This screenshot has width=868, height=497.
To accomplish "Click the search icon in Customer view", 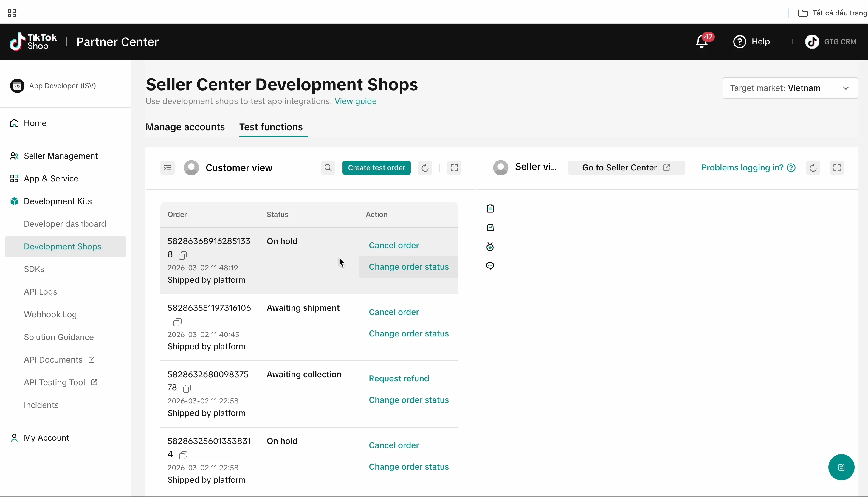I will (328, 167).
